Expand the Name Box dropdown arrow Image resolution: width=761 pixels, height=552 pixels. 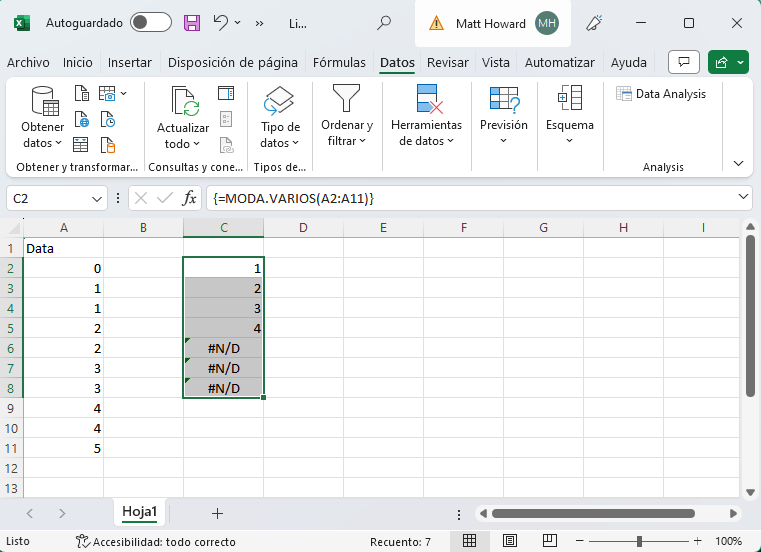[x=97, y=199]
